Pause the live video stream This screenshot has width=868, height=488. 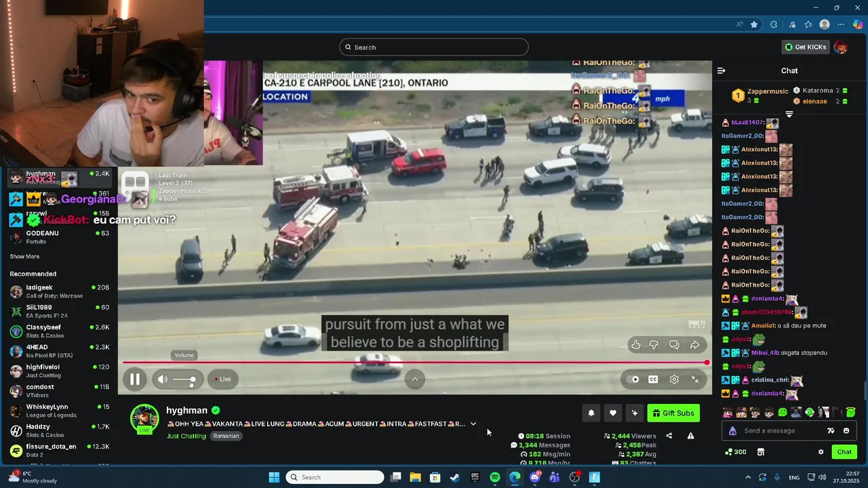click(135, 380)
